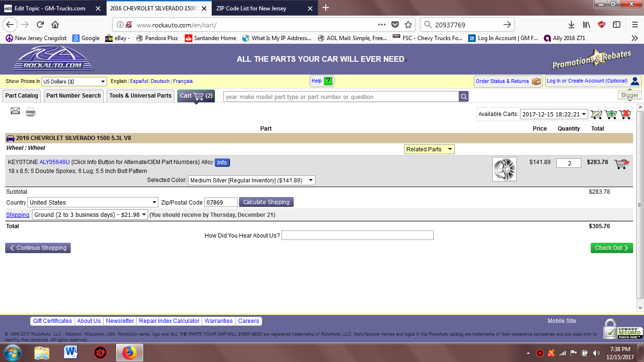Viewport: 644px width, 362px height.
Task: Open the Country dropdown
Action: (x=93, y=202)
